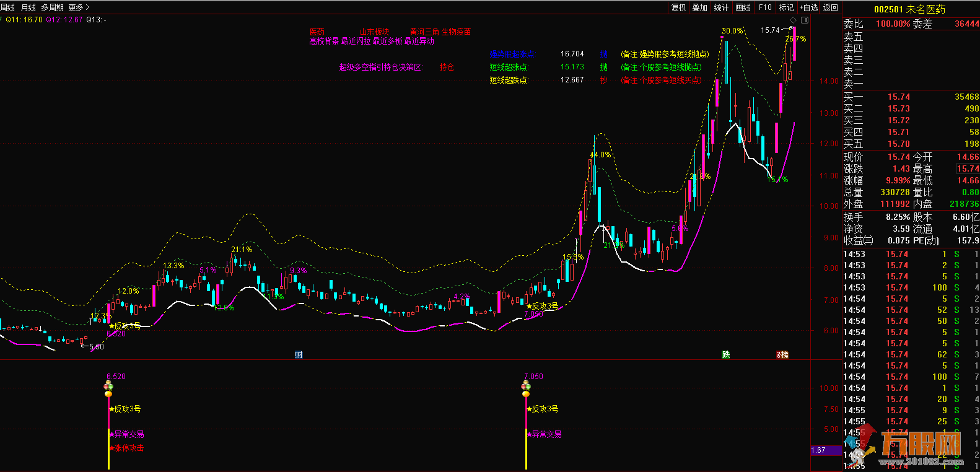The image size is (980, 472).
Task: Click the 叠加 overlay button
Action: 700,7
